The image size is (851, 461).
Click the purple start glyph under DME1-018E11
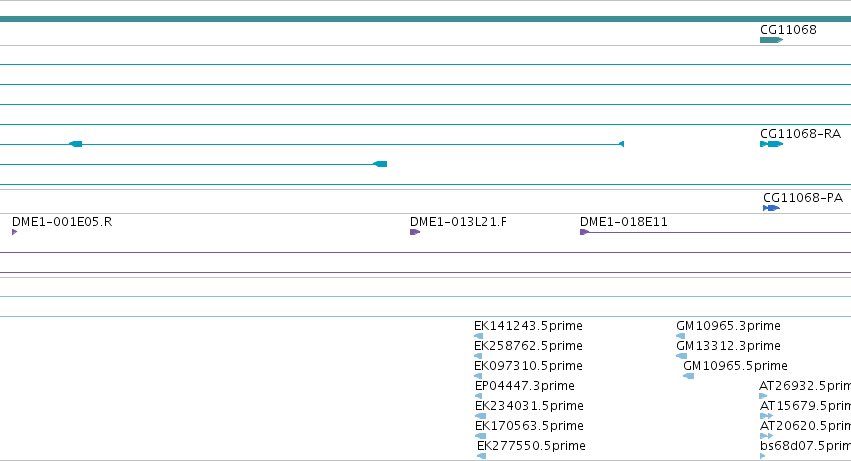585,232
